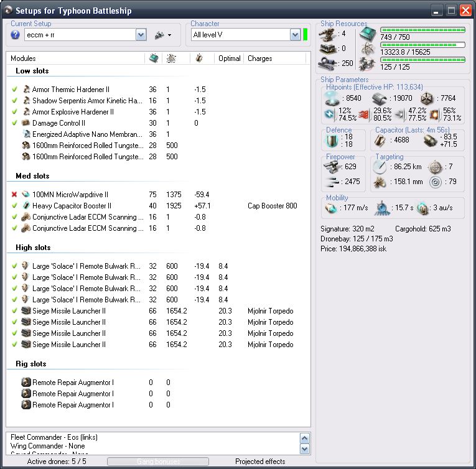Click the powergrid column header icon
476x469 pixels.
[x=171, y=58]
